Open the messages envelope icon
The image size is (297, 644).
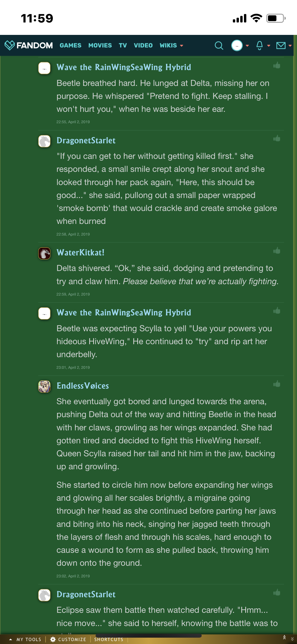point(281,46)
